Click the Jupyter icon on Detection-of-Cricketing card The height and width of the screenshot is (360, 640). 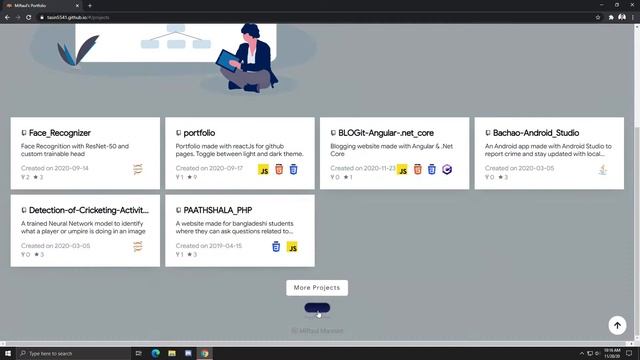point(138,247)
